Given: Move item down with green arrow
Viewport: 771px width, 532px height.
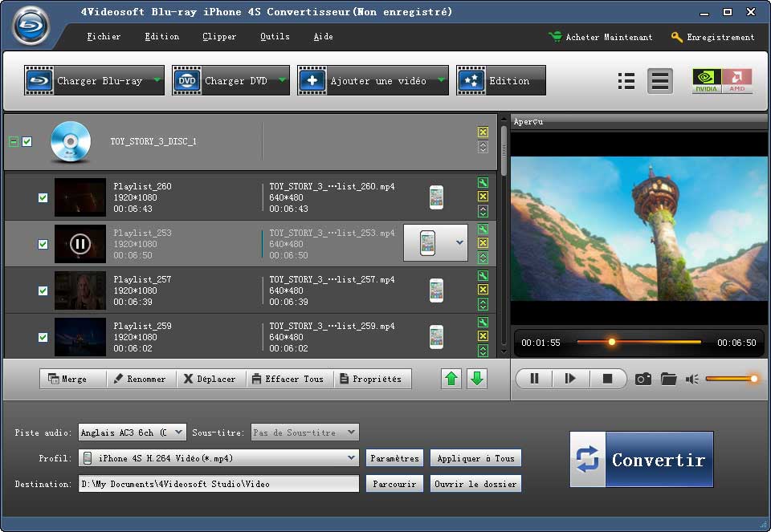Looking at the screenshot, I should [477, 379].
